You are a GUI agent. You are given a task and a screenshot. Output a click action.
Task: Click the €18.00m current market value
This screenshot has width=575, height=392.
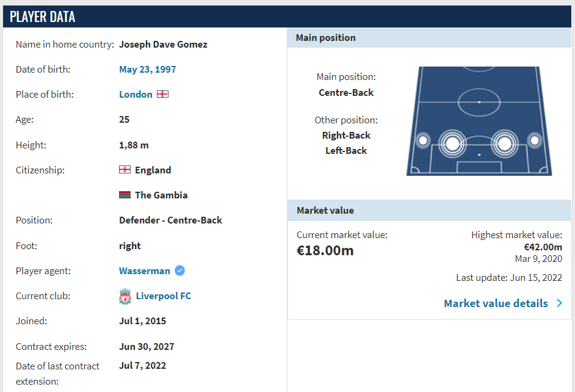pyautogui.click(x=325, y=250)
